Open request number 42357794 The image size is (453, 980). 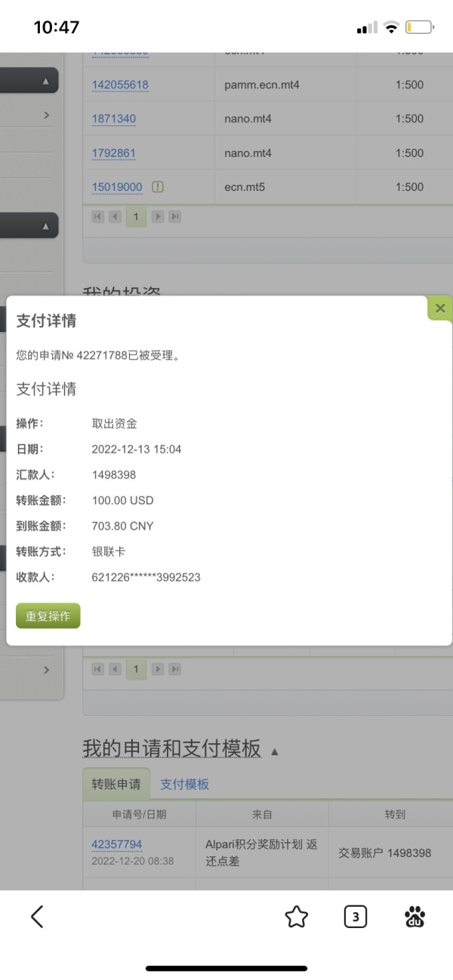[x=116, y=844]
